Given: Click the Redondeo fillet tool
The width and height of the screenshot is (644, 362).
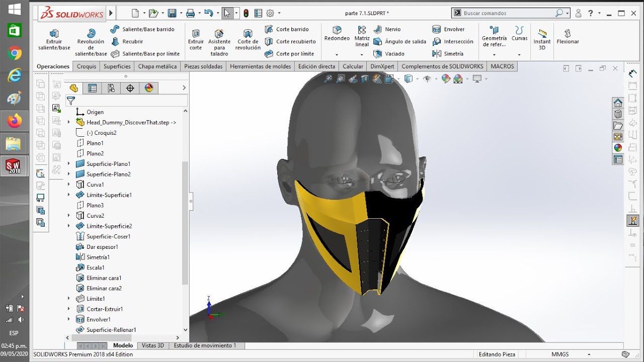Looking at the screenshot, I should (337, 34).
